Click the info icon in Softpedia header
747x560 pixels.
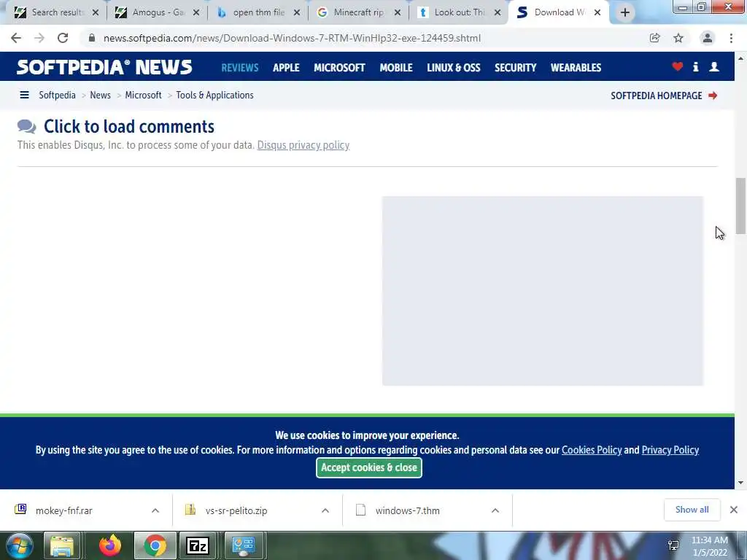(x=695, y=66)
